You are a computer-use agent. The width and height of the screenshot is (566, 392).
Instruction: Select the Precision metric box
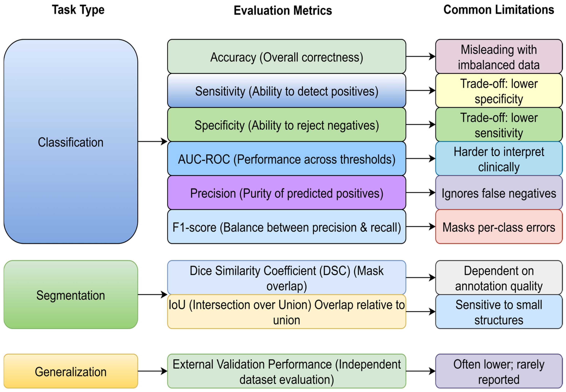(x=287, y=193)
